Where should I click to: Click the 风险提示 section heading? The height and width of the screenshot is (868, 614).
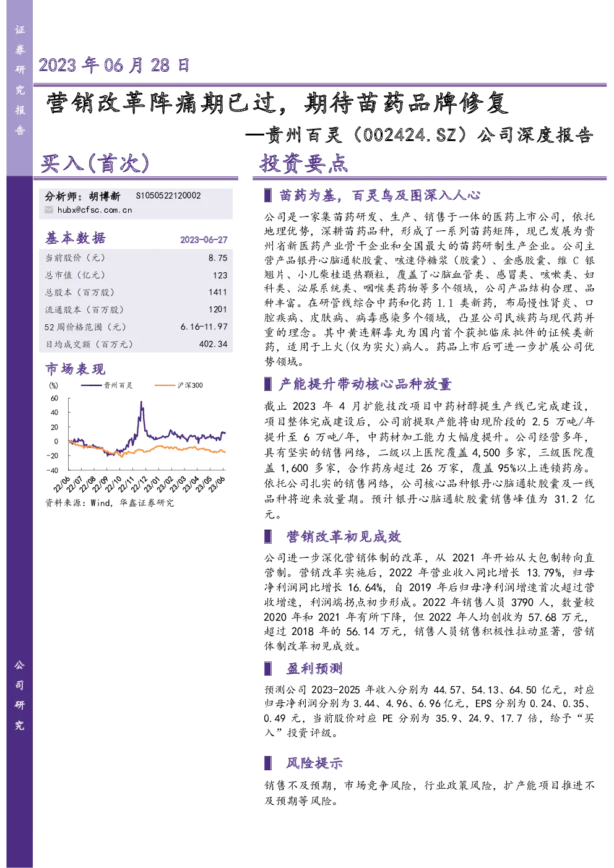pos(314,763)
